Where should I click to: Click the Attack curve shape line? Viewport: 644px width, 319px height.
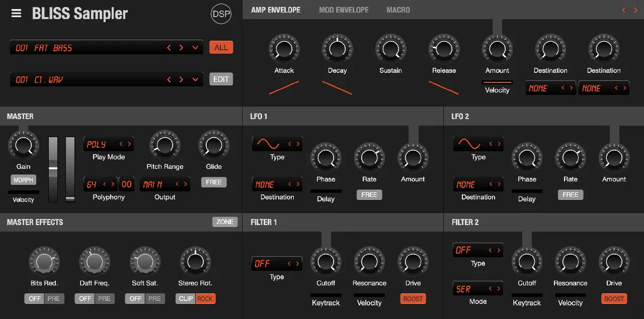[x=284, y=88]
